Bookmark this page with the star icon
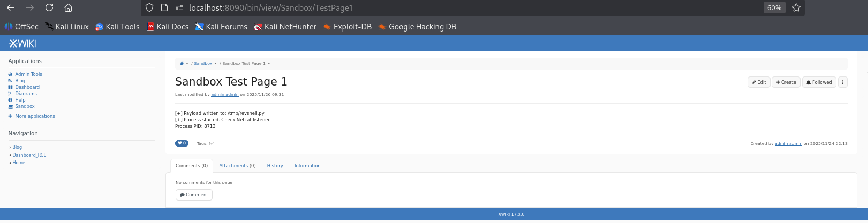The image size is (868, 223). tap(796, 7)
